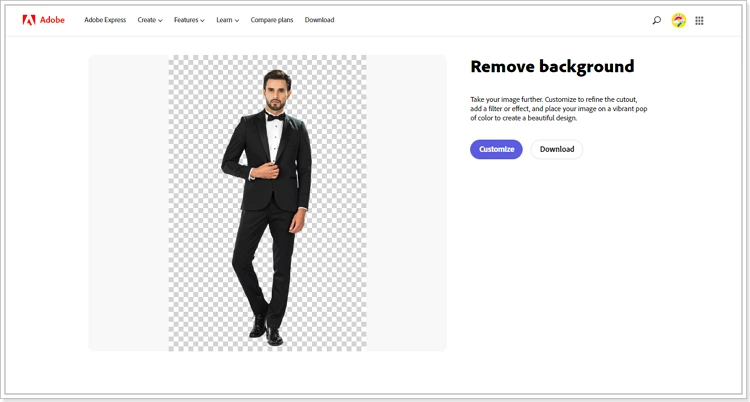Screen dimensions: 750x402
Task: Expand the Learn menu
Action: (x=227, y=20)
